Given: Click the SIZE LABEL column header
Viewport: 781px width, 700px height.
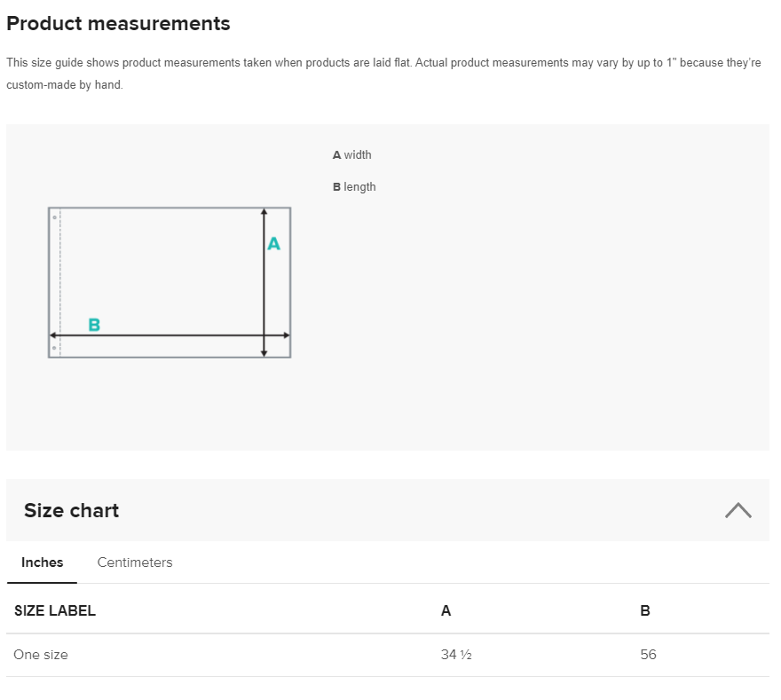Looking at the screenshot, I should point(55,610).
